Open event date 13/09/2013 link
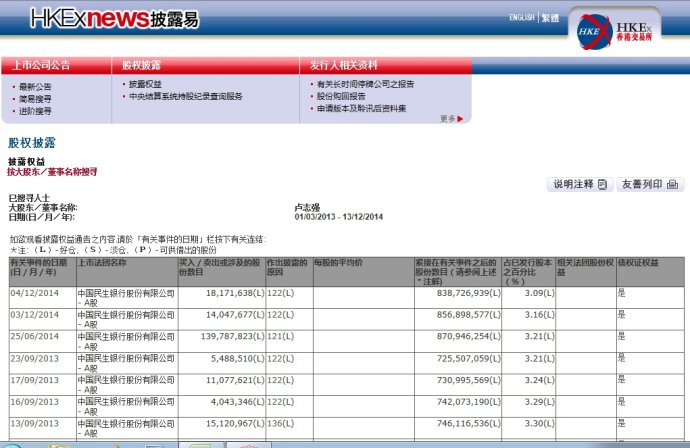The height and width of the screenshot is (448, 690). (x=34, y=423)
